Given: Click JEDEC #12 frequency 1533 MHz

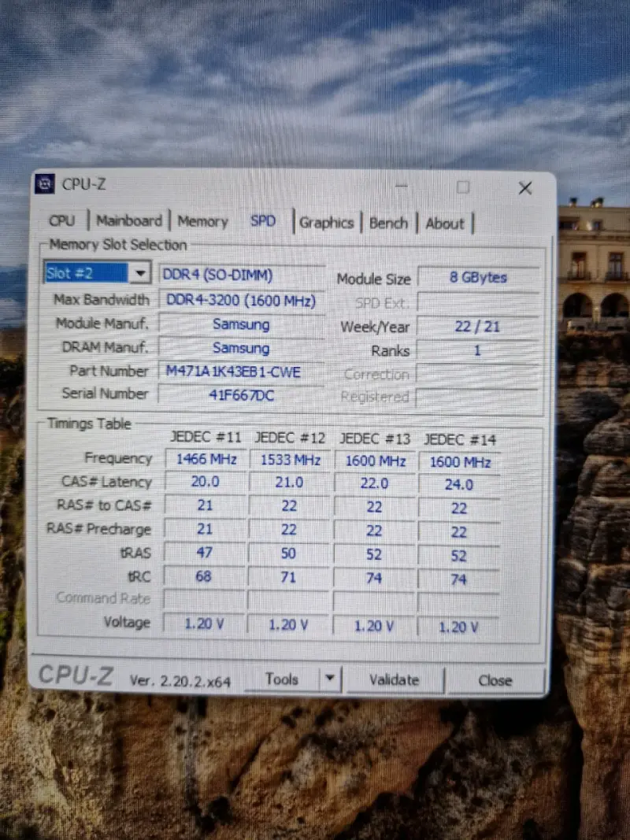Looking at the screenshot, I should tap(290, 460).
